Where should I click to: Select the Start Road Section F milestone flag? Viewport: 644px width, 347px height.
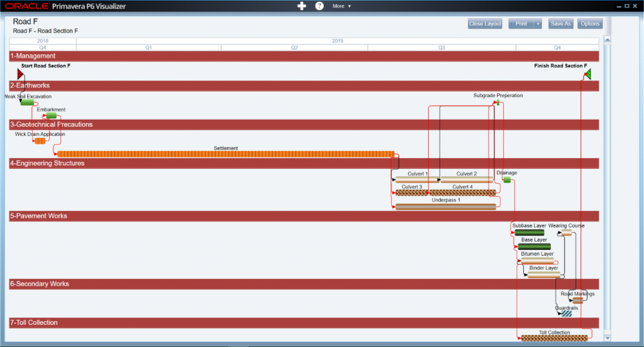[x=20, y=74]
